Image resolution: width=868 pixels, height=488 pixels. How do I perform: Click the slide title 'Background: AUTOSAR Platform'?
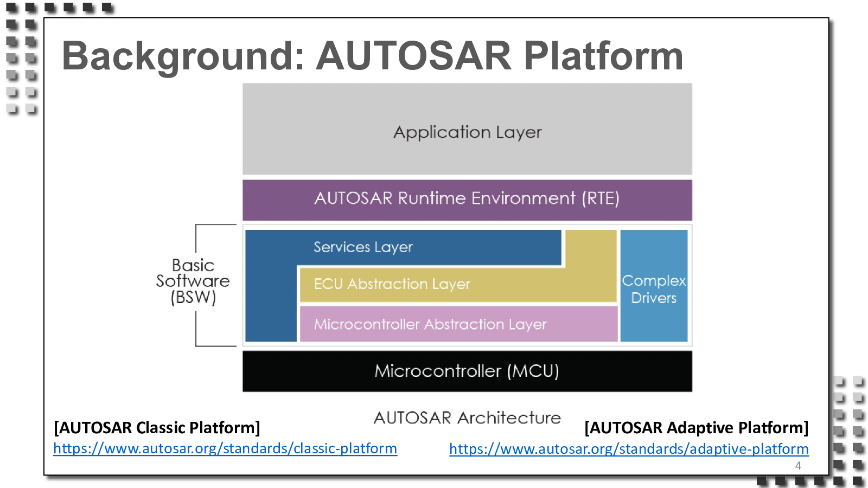coord(372,55)
